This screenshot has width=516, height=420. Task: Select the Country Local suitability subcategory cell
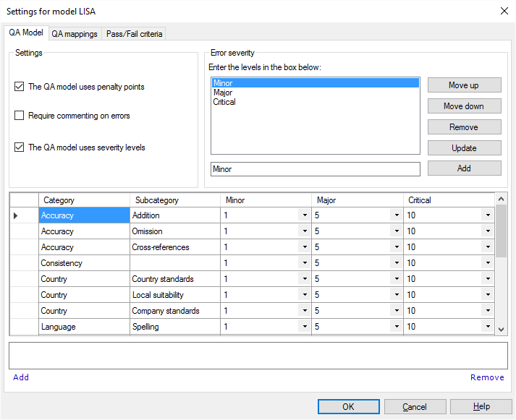[174, 295]
